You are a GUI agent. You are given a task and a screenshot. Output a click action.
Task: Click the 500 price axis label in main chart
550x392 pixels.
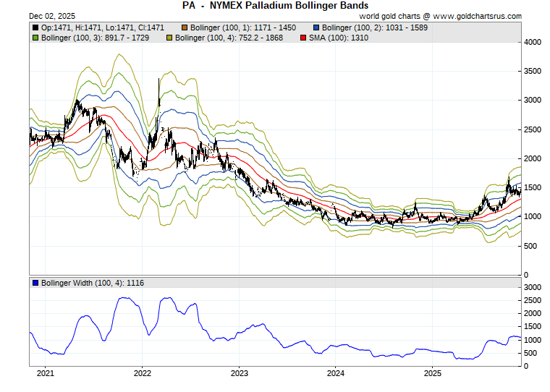[530, 246]
